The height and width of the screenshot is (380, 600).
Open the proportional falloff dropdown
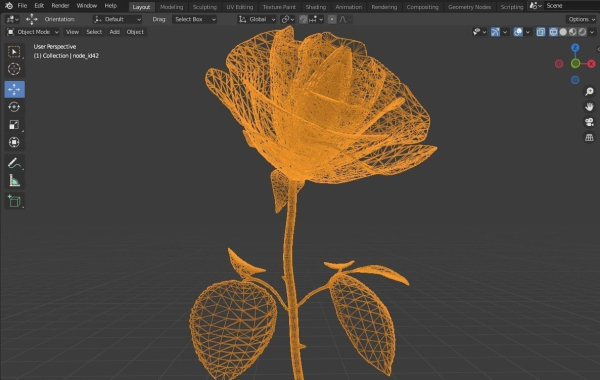[344, 19]
